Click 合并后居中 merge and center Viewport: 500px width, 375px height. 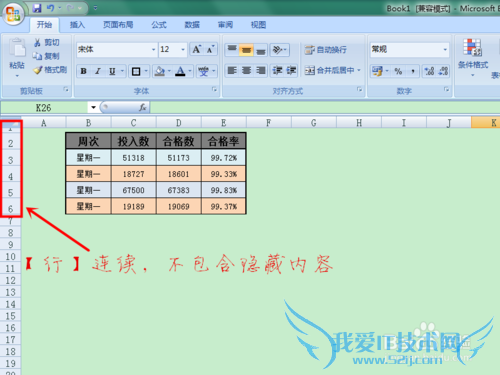333,70
